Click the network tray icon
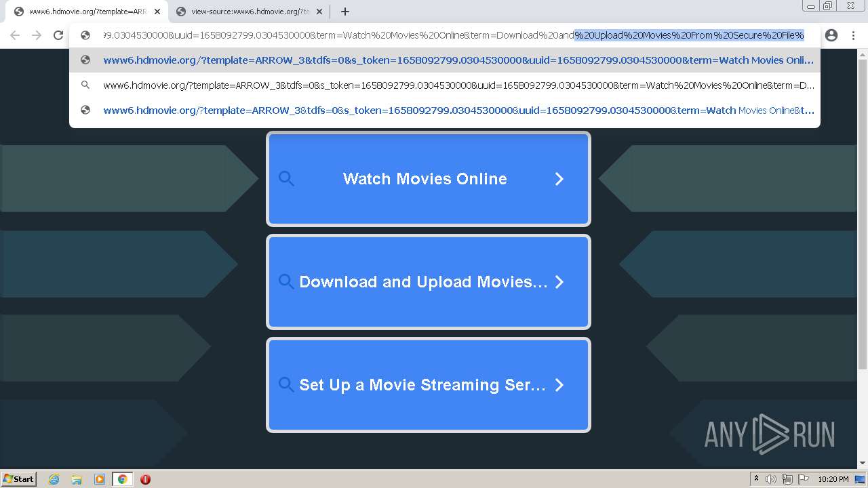The image size is (868, 488). [x=787, y=479]
